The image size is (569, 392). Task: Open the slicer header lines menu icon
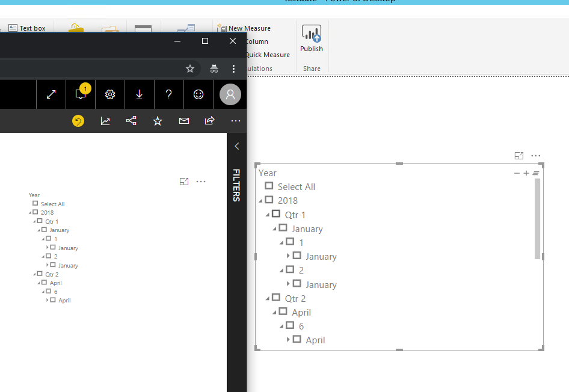pyautogui.click(x=535, y=173)
